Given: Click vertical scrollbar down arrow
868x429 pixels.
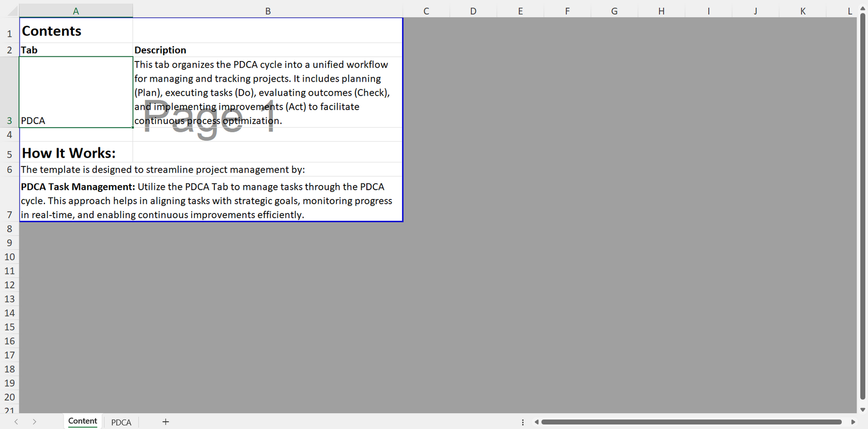Looking at the screenshot, I should click(x=862, y=409).
